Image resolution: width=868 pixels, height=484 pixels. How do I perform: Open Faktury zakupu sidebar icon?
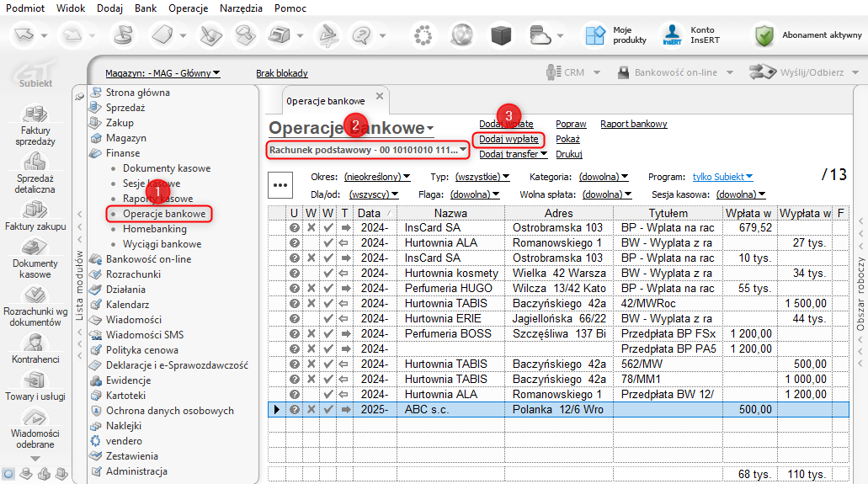[x=35, y=210]
